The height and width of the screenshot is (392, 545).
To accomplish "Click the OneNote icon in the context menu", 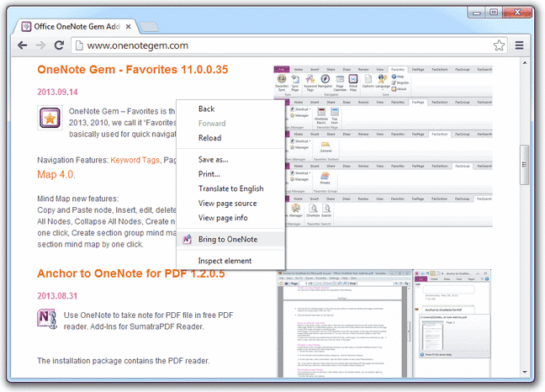I will pyautogui.click(x=187, y=240).
